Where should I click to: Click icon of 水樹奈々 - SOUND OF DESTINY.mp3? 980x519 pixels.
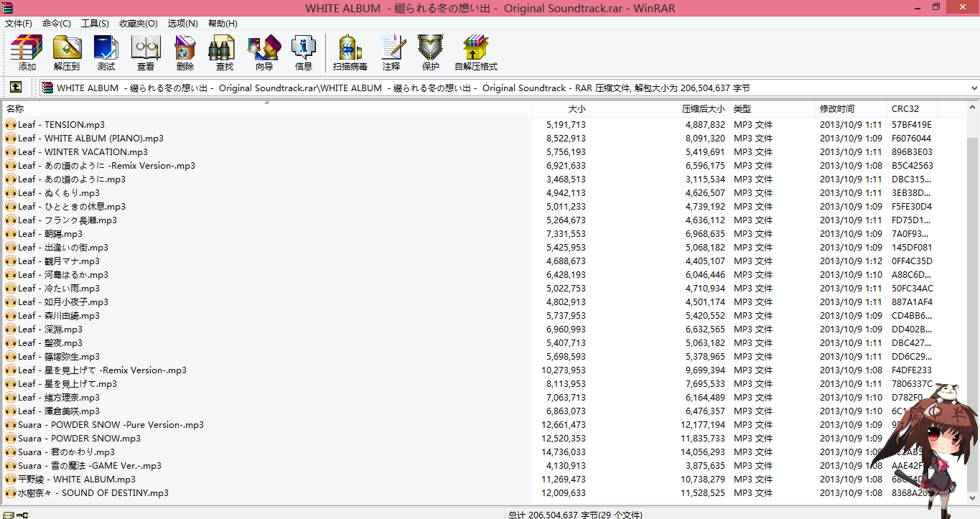(x=11, y=493)
